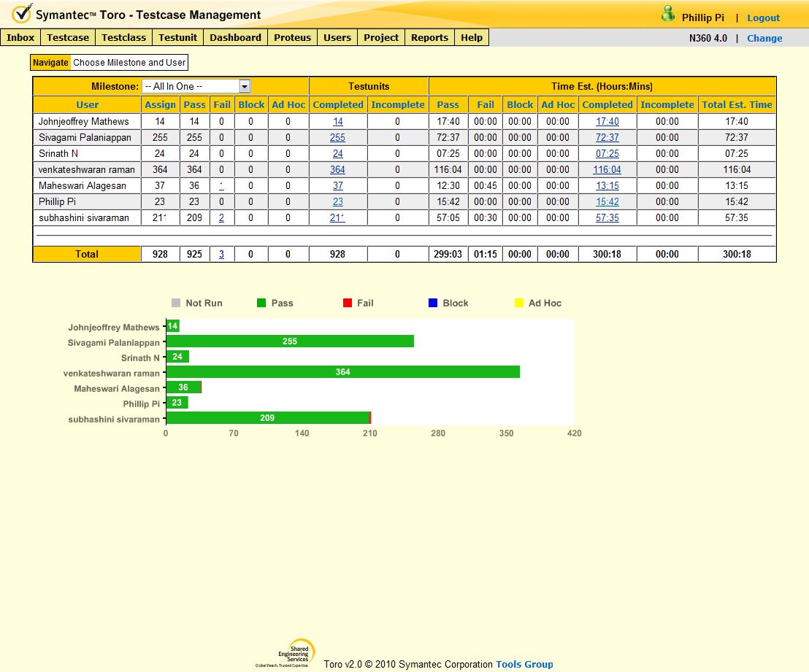Screen dimensions: 809x672
Task: Open the total Fail count link 3
Action: tap(221, 254)
